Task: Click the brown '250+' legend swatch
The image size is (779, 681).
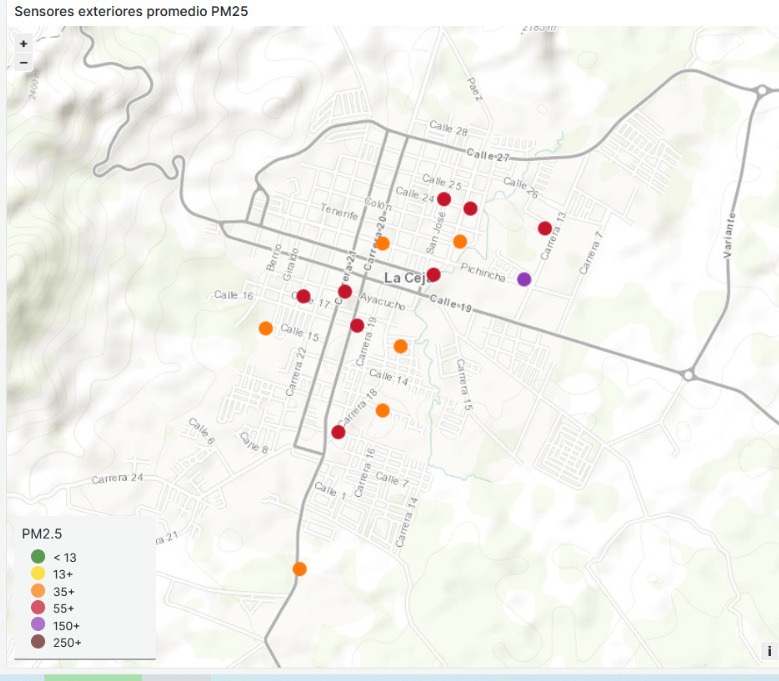Action: tap(38, 641)
